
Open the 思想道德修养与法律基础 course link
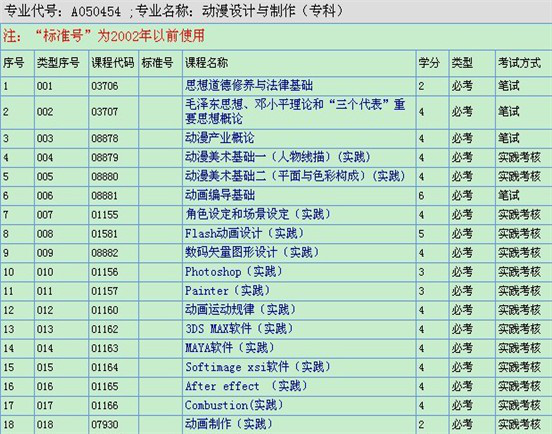[249, 85]
